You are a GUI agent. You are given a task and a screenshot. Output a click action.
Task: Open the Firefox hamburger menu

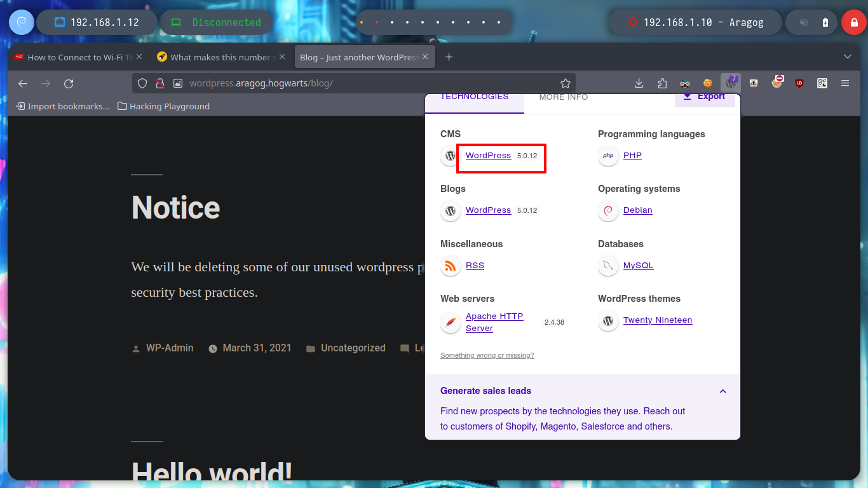tap(845, 83)
